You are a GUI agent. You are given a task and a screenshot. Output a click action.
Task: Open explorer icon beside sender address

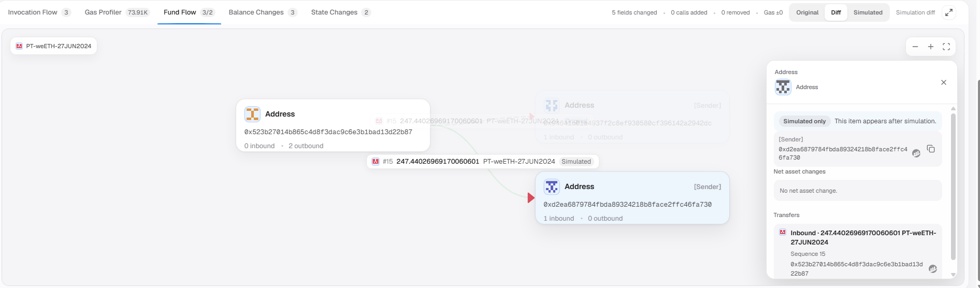click(x=916, y=153)
